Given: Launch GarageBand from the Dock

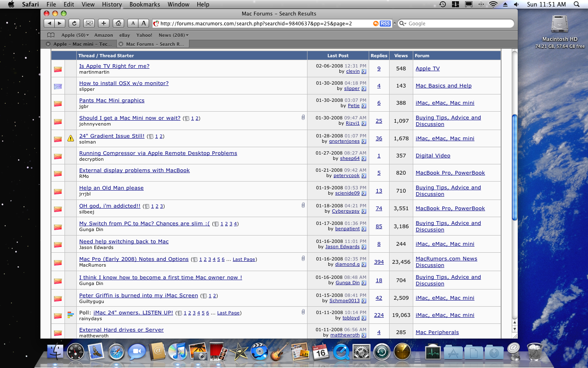Looking at the screenshot, I should click(x=280, y=351).
